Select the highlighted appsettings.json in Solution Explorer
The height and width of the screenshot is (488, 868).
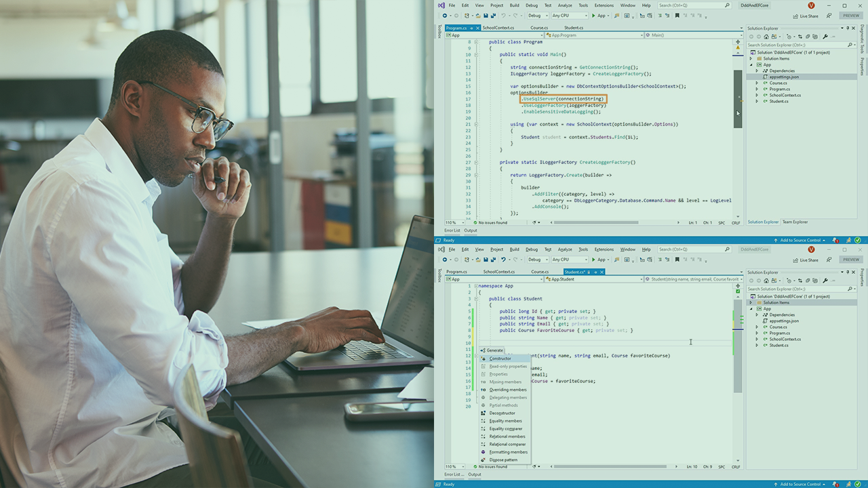click(x=783, y=77)
